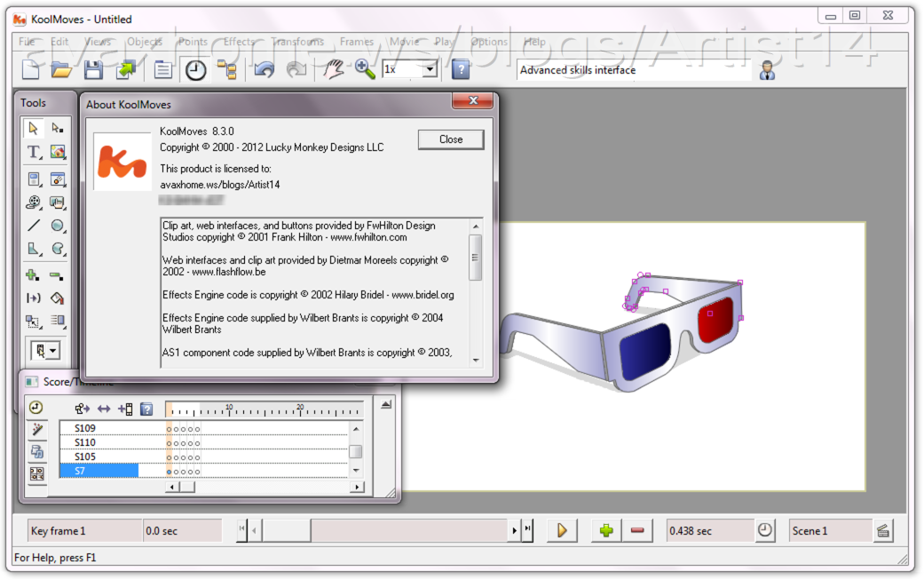Image resolution: width=924 pixels, height=580 pixels.
Task: Select the S7 row in the timeline
Action: [203, 471]
